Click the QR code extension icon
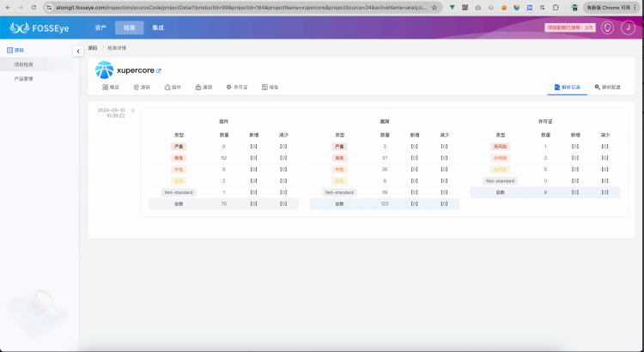Viewport: 644px width, 352px height. (x=465, y=8)
